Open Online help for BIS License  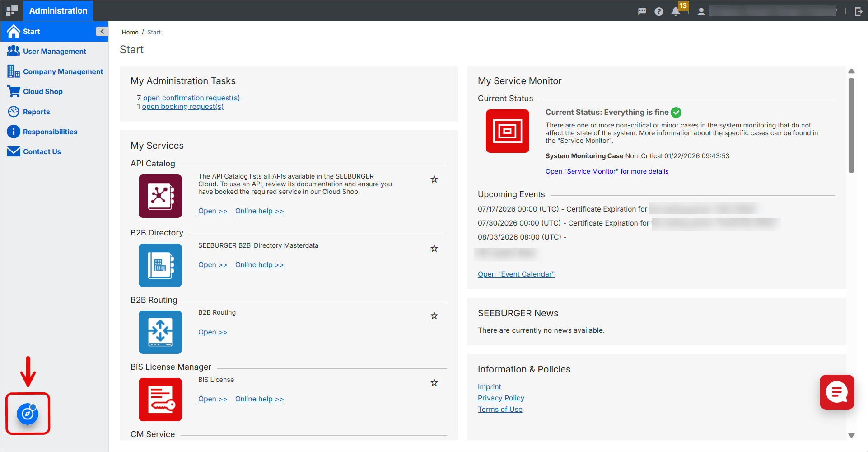(260, 399)
